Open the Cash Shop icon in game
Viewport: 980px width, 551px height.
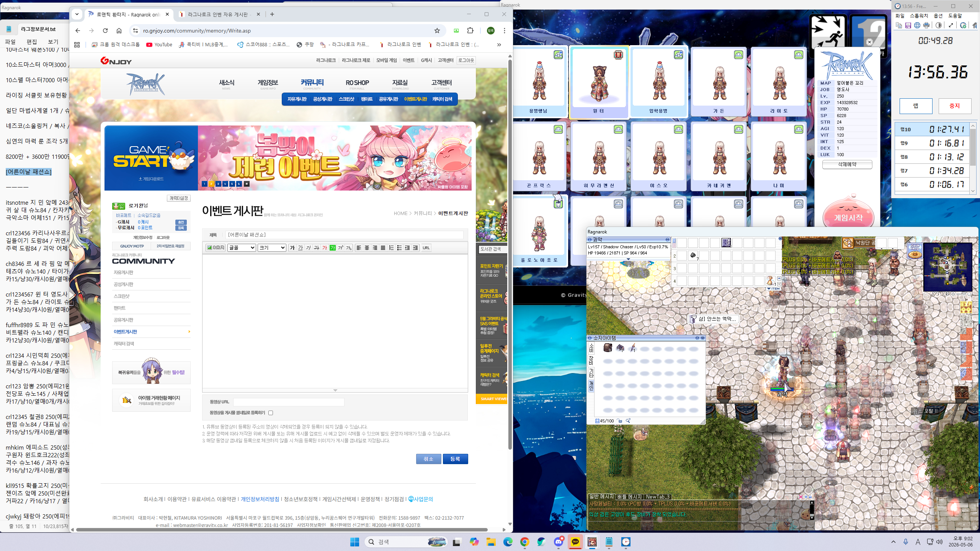coord(915,251)
